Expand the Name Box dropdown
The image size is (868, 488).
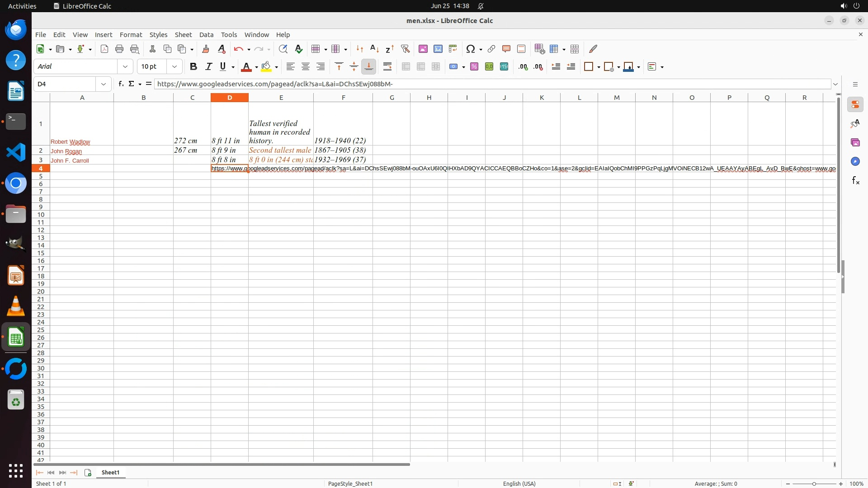pos(104,84)
